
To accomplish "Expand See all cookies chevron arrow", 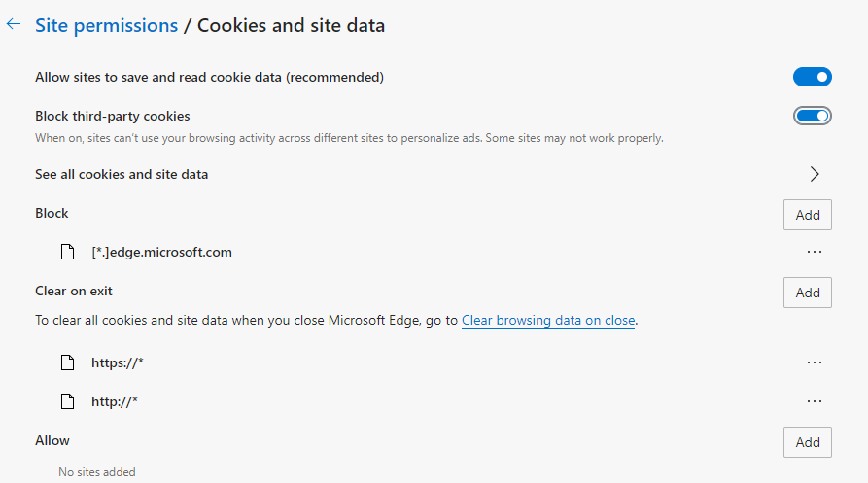I will [x=815, y=175].
